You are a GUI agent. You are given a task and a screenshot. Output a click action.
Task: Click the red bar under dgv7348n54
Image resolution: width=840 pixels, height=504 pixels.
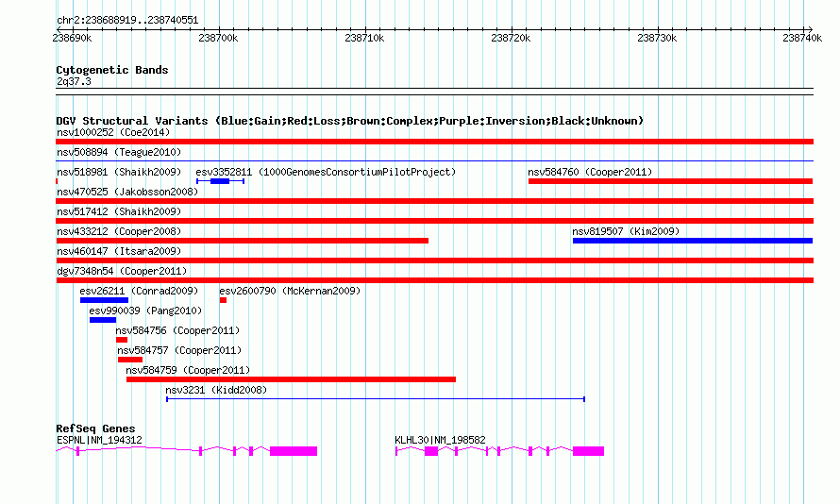tap(434, 280)
